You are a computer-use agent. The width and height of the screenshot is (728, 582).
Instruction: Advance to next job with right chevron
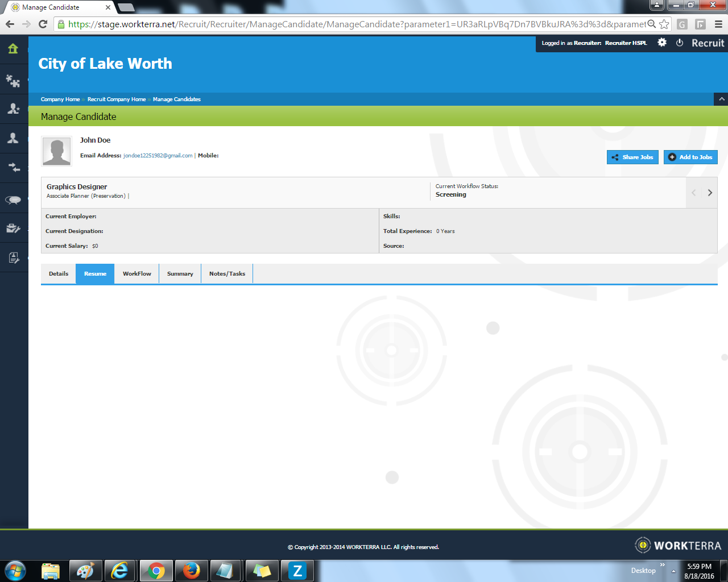point(709,193)
